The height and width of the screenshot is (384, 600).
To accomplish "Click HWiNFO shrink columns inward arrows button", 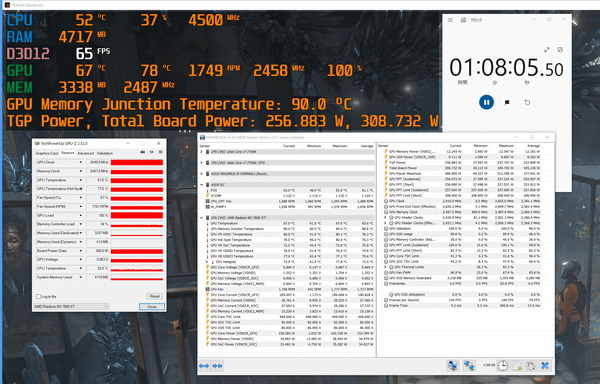I will (x=217, y=366).
